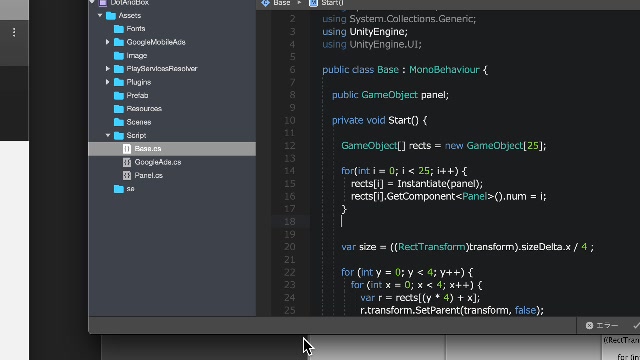Select Resources folder name

[144, 109]
